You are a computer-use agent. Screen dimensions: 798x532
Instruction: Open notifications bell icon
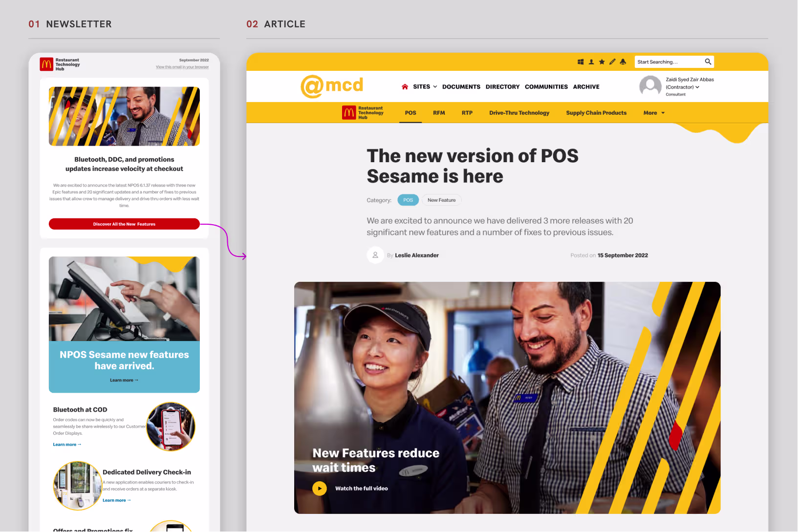tap(623, 62)
